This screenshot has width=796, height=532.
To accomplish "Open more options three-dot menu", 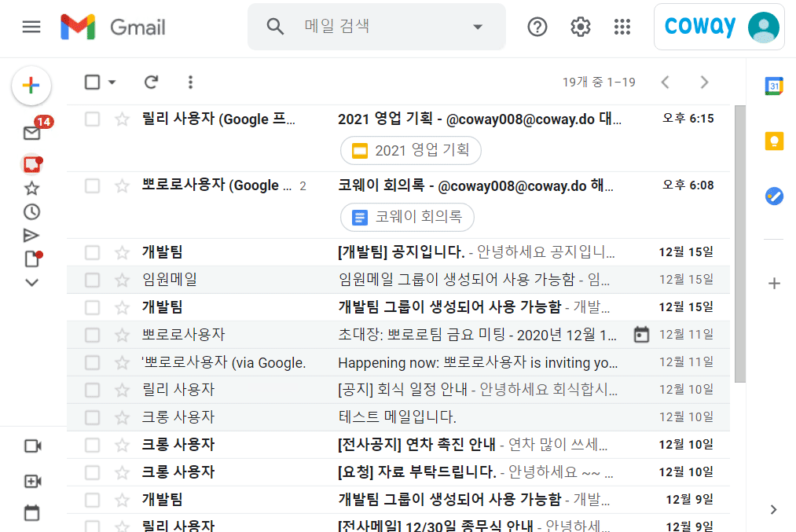I will (x=190, y=83).
